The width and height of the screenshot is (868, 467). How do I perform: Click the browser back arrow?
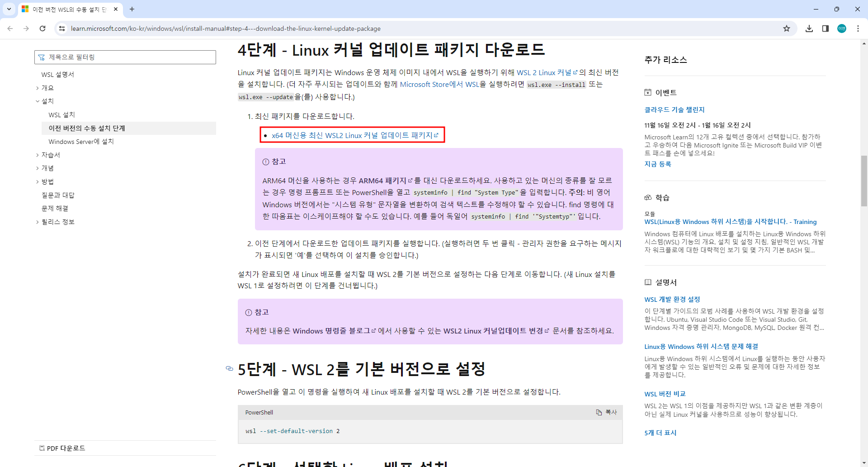[10, 29]
